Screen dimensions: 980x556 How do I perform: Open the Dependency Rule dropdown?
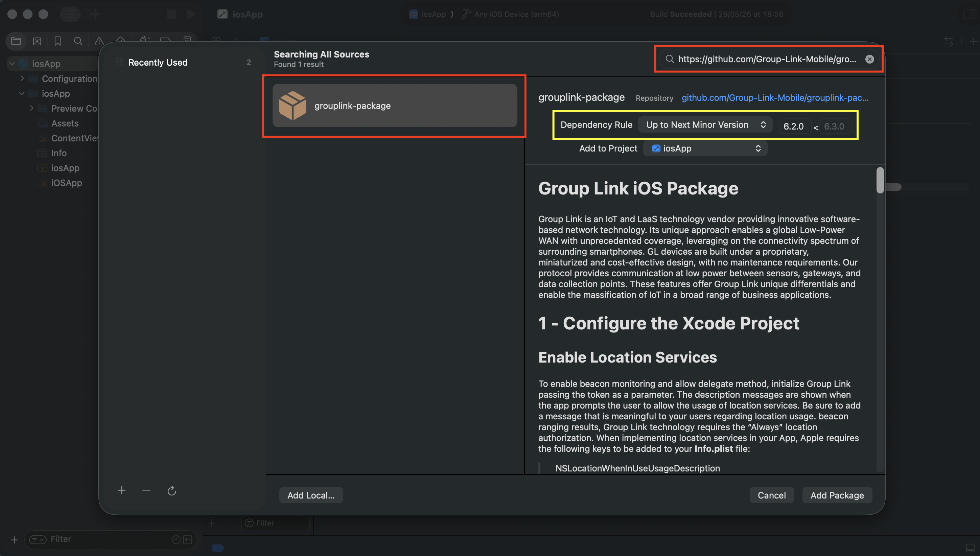(705, 125)
